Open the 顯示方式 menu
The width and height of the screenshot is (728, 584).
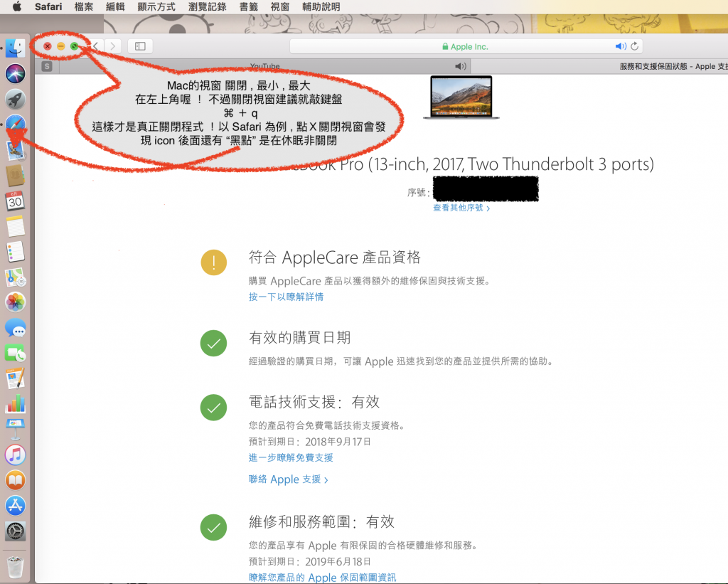coord(156,6)
